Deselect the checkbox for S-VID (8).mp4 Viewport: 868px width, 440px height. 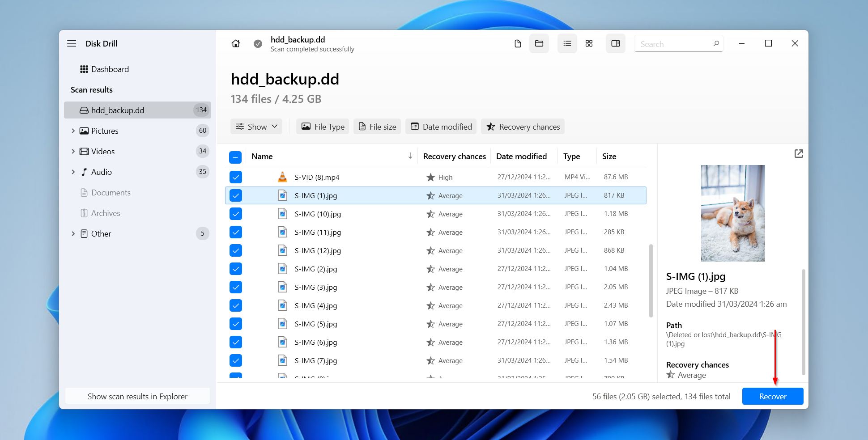[235, 177]
